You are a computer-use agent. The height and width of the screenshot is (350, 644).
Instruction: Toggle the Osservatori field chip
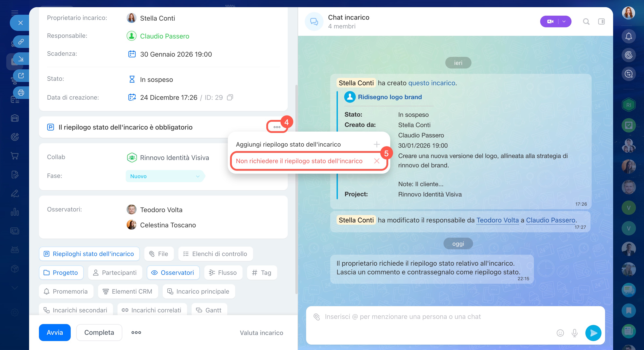tap(173, 273)
